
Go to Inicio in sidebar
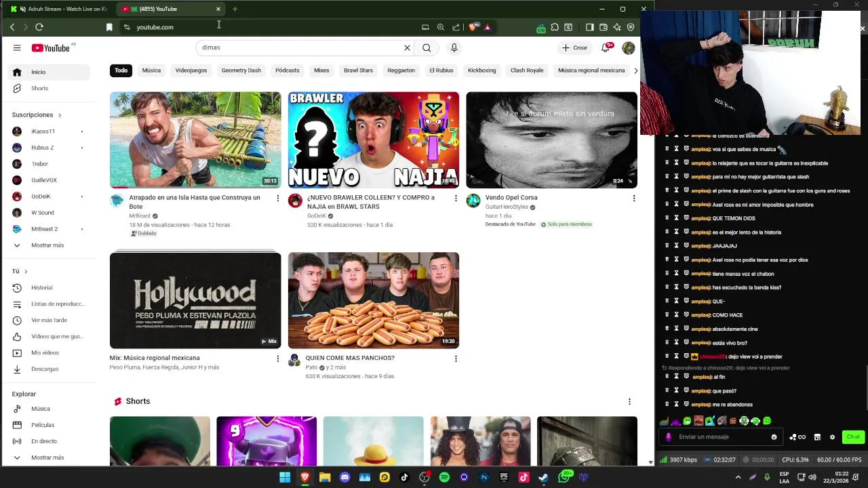point(47,72)
